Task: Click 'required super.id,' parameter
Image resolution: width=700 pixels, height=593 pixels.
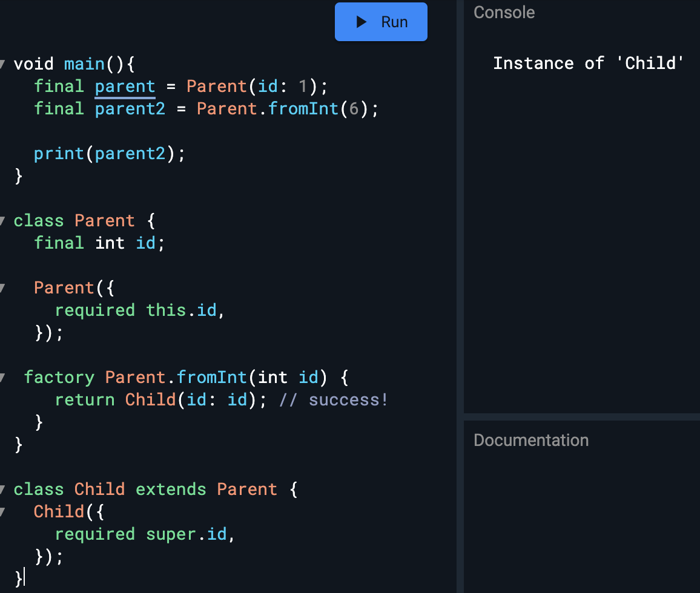Action: tap(145, 534)
